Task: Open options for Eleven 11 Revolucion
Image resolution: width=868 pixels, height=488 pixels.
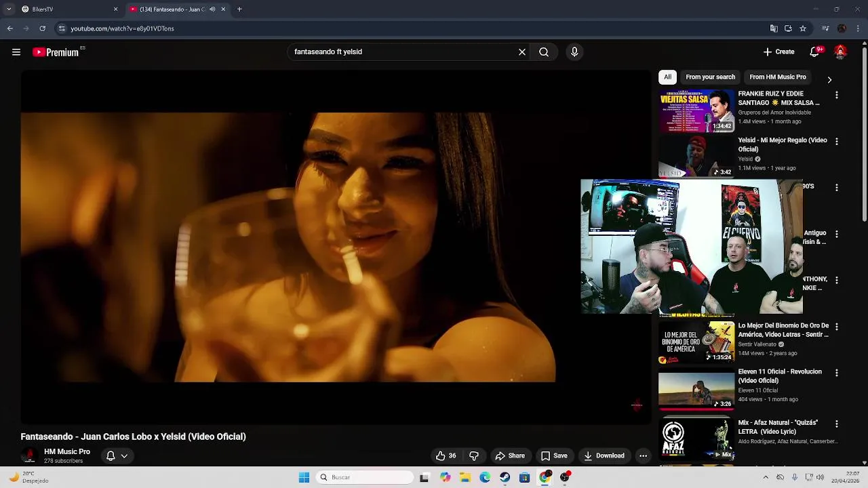Action: point(836,373)
